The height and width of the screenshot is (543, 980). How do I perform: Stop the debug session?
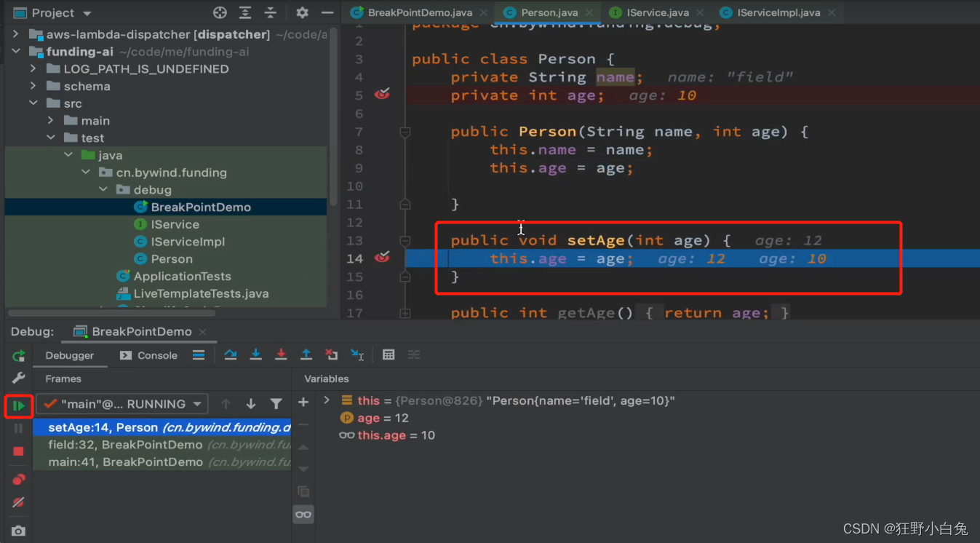point(19,451)
